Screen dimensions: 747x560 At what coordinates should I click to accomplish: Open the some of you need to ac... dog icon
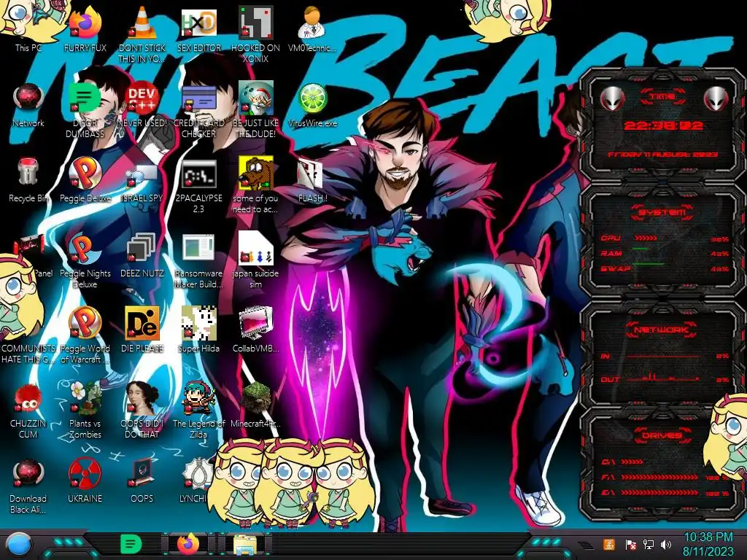(x=255, y=186)
